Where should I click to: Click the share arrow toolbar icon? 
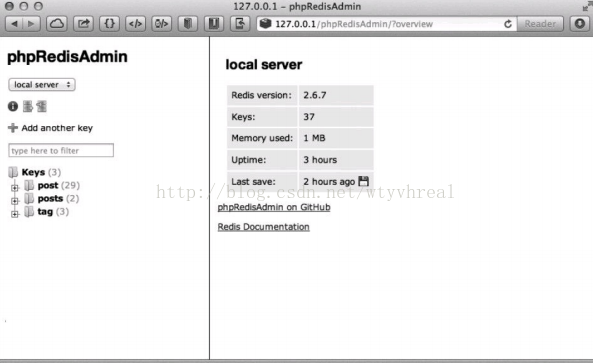click(x=83, y=24)
